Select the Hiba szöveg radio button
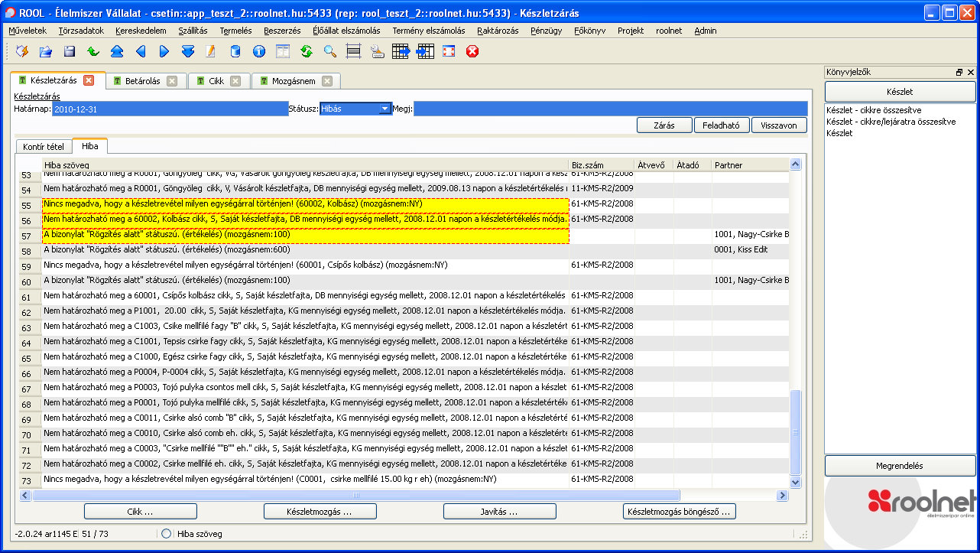This screenshot has height=553, width=980. (x=166, y=534)
